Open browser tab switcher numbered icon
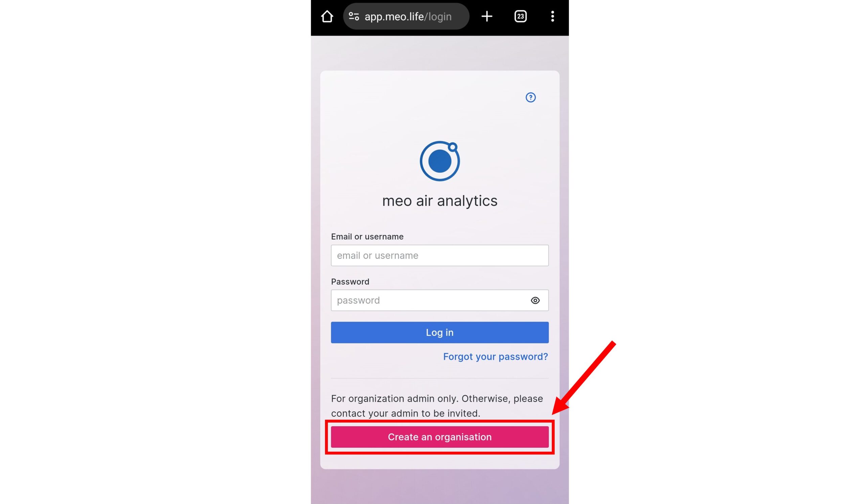 520,16
